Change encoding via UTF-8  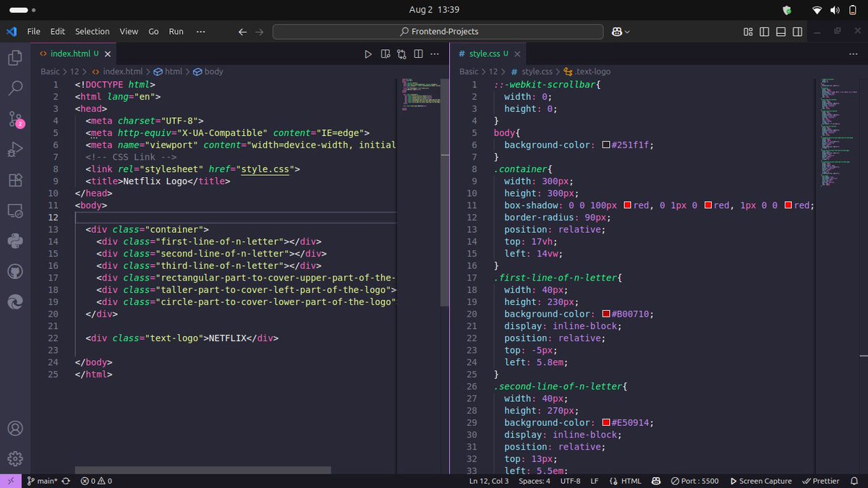[x=570, y=481]
